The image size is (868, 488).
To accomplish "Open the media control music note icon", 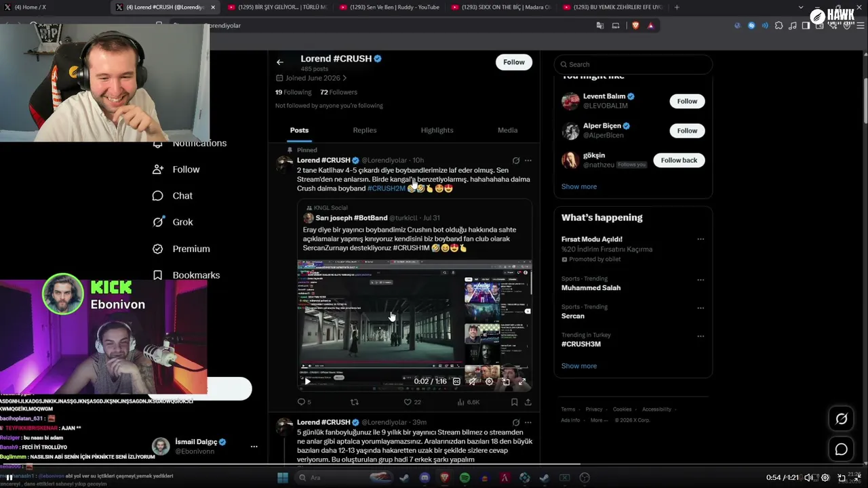I will [x=792, y=26].
